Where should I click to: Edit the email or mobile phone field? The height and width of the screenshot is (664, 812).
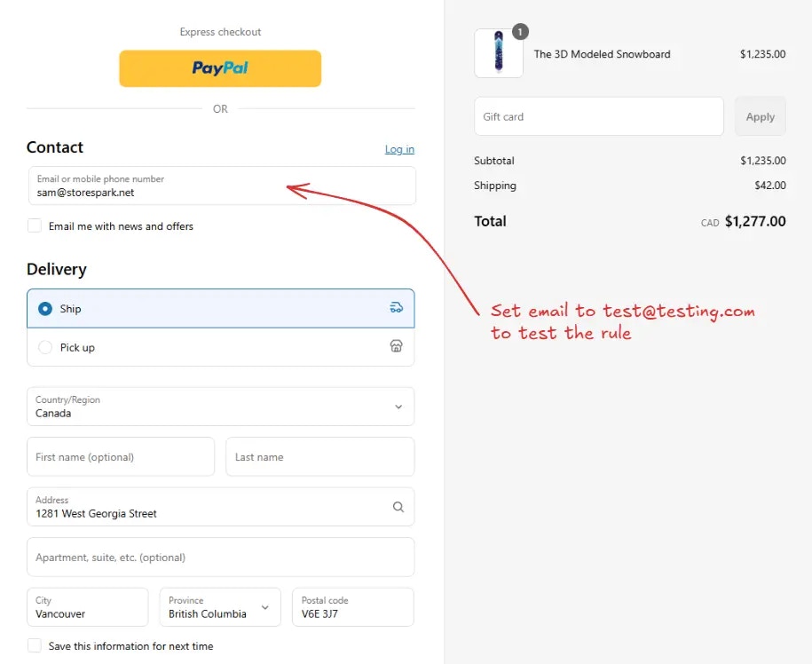(222, 186)
